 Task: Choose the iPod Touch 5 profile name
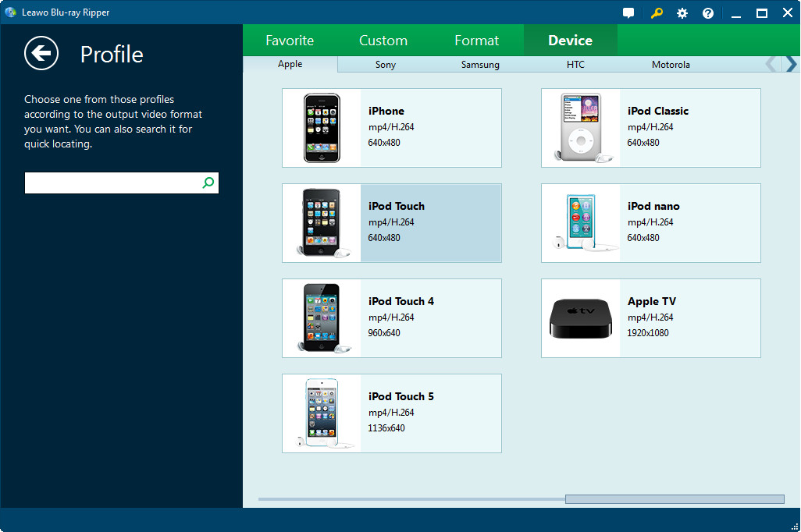[401, 396]
